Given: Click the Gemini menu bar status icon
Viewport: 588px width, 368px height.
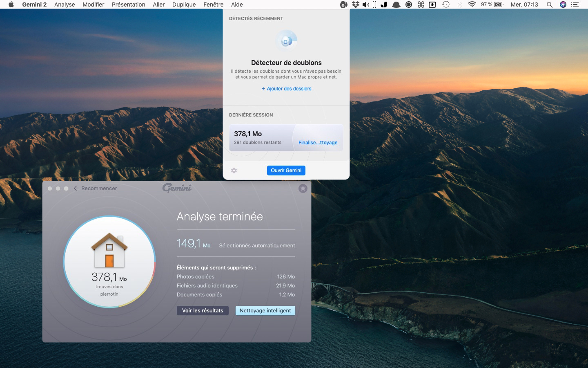Looking at the screenshot, I should tap(344, 4).
